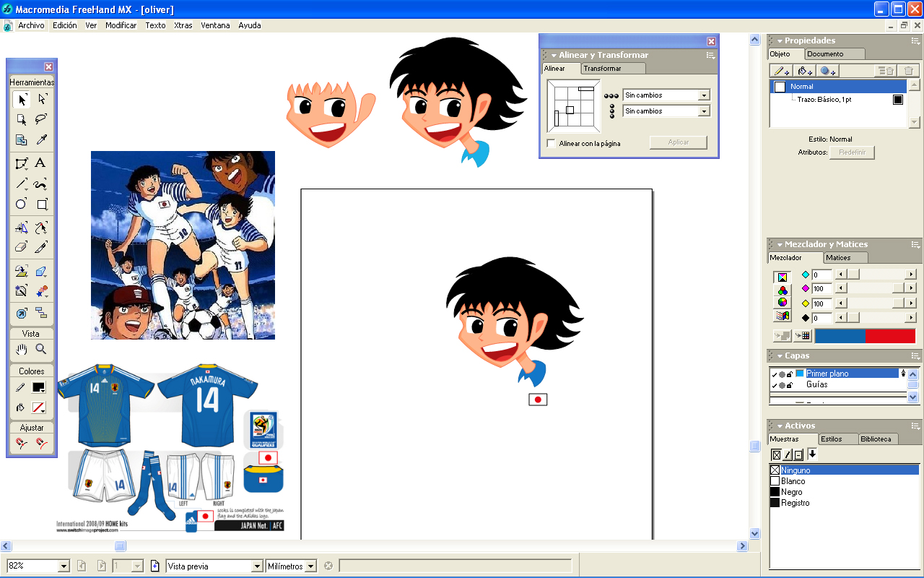
Task: Toggle preview dot for Guías layer
Action: [x=782, y=385]
